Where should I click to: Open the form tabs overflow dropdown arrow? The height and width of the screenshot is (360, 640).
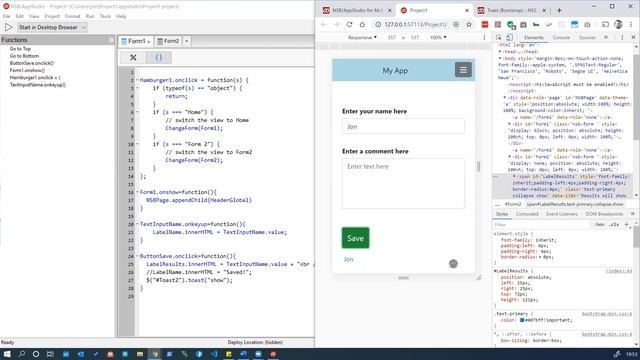click(x=187, y=41)
